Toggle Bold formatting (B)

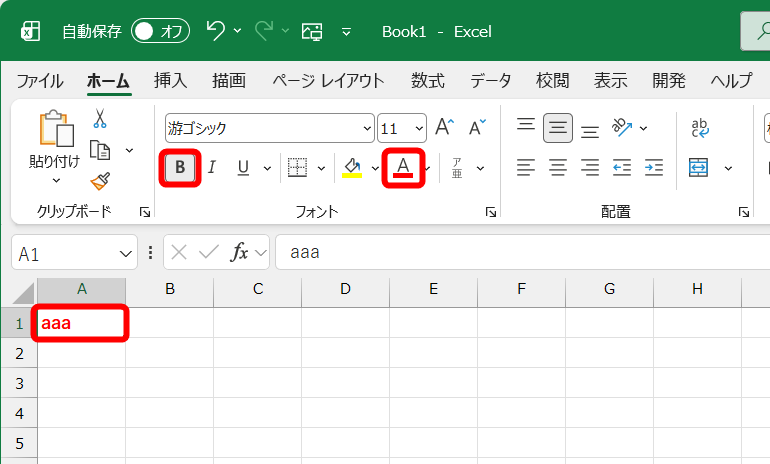[x=180, y=167]
